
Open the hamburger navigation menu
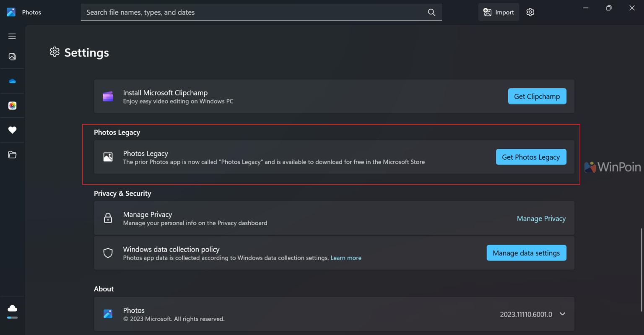tap(12, 36)
